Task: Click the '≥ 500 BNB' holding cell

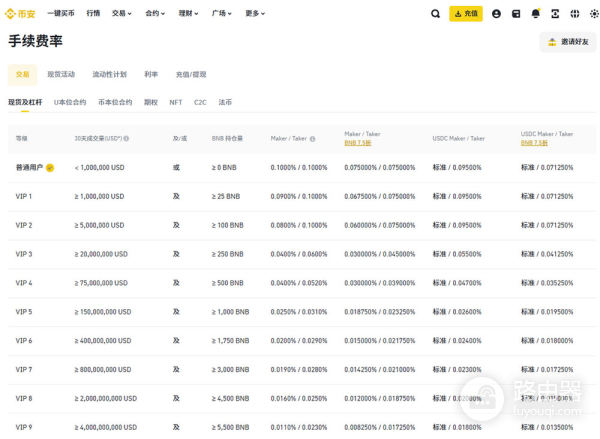Action: (x=228, y=283)
